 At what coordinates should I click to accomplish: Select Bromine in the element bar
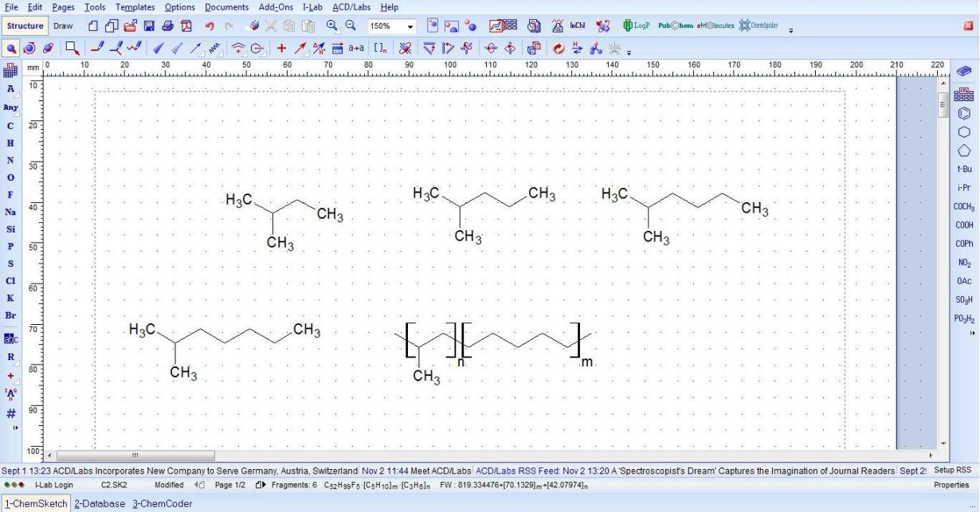click(10, 315)
